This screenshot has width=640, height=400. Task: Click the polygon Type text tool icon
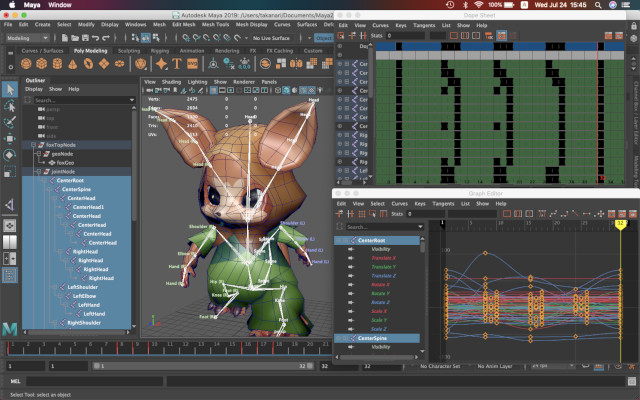[177, 64]
